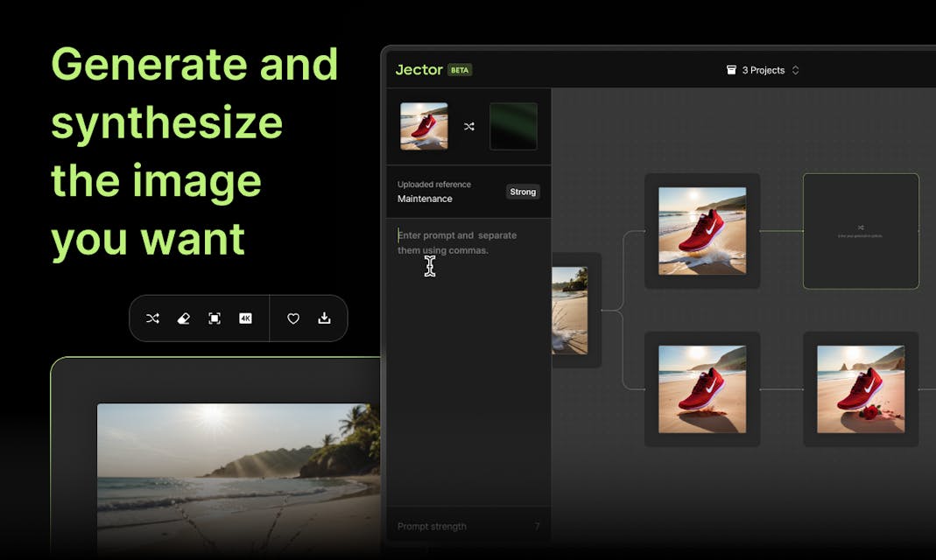Click the Prompt strength label
This screenshot has height=560, width=936.
click(433, 526)
